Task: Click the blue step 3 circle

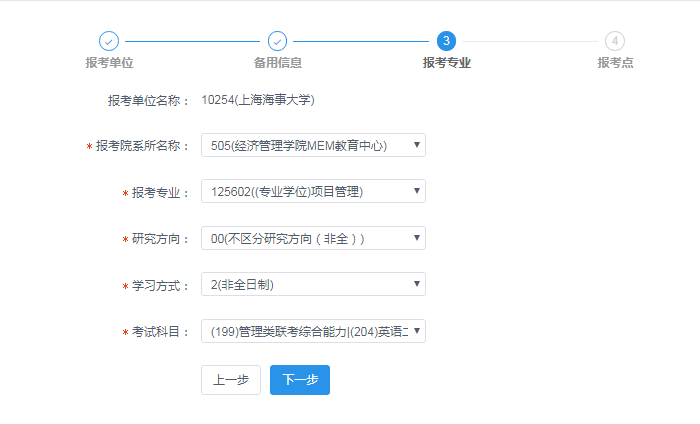Action: click(x=446, y=41)
